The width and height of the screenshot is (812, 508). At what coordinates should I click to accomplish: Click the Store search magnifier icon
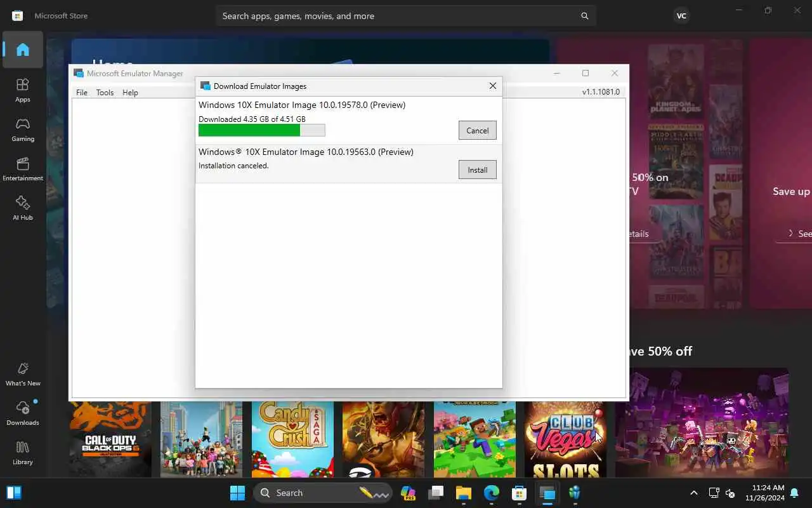point(584,16)
